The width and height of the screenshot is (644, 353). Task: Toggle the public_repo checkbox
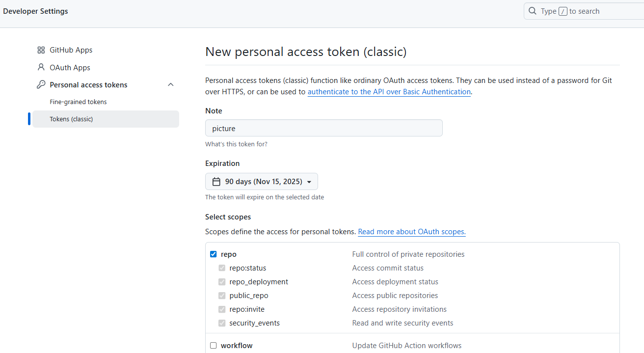pos(222,296)
